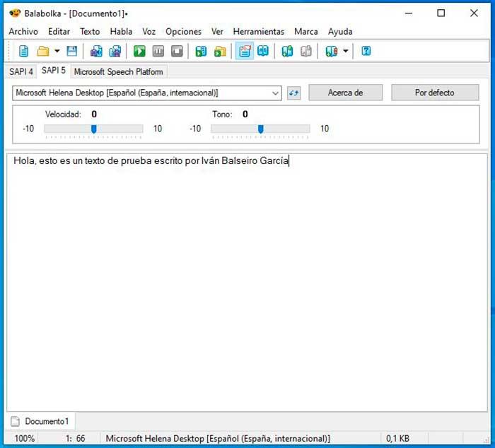
Task: Click the voice list refresh arrows icon
Action: pyautogui.click(x=293, y=93)
